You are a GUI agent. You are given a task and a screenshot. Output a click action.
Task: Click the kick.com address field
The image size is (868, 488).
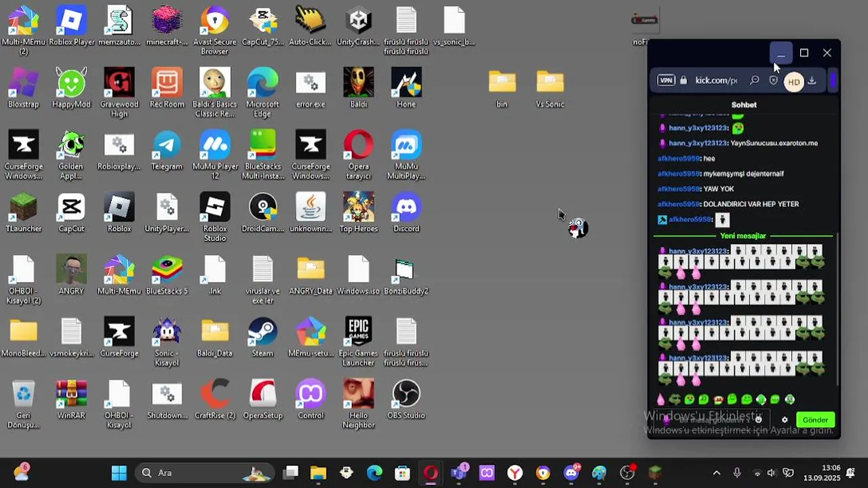(716, 81)
